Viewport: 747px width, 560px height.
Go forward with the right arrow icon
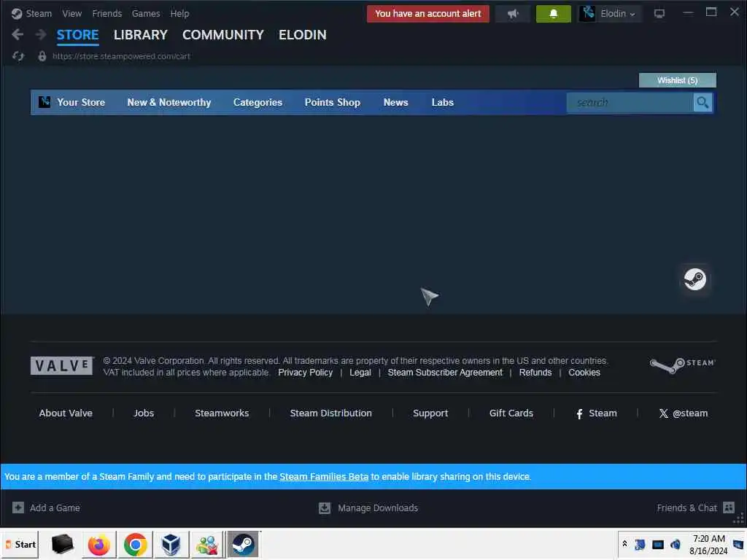click(x=41, y=34)
